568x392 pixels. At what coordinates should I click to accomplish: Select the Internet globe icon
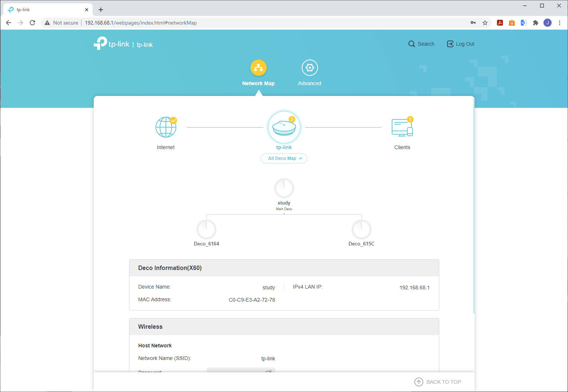166,127
